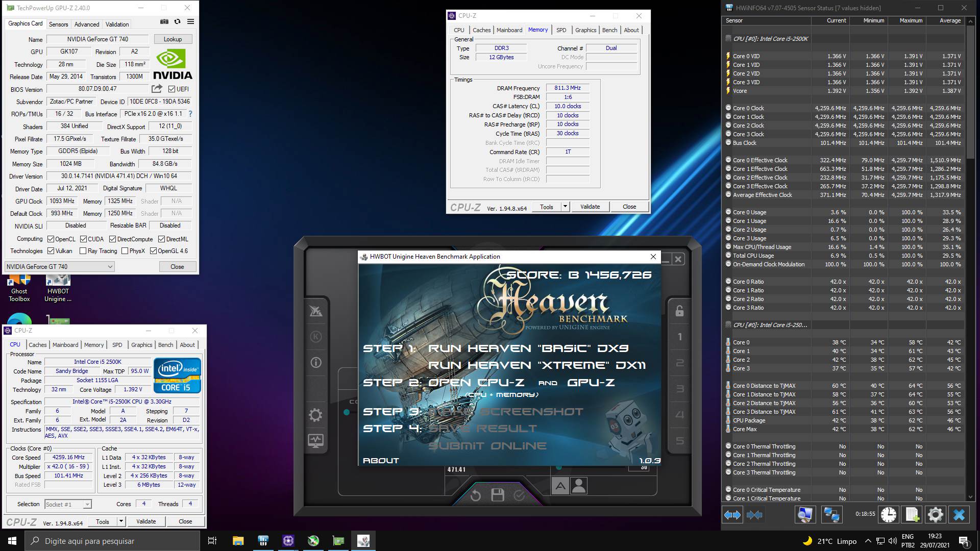980x551 pixels.
Task: Open the Caches tab in bottom CPU-Z window
Action: (x=37, y=345)
